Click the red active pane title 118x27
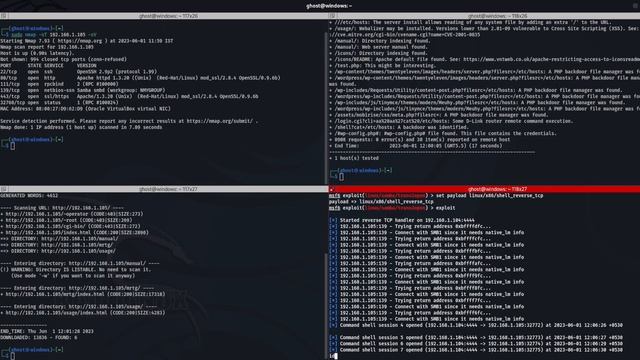Image resolution: width=640 pixels, height=360 pixels. (x=497, y=189)
